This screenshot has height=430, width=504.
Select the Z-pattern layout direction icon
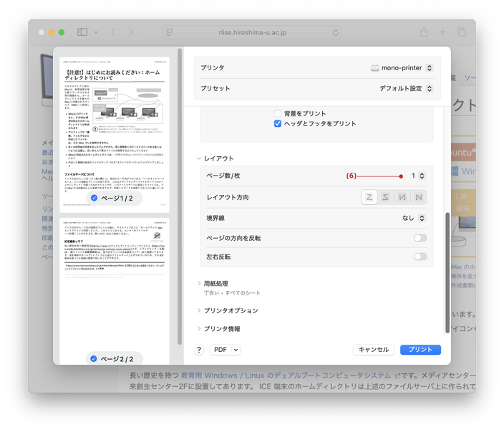(369, 197)
